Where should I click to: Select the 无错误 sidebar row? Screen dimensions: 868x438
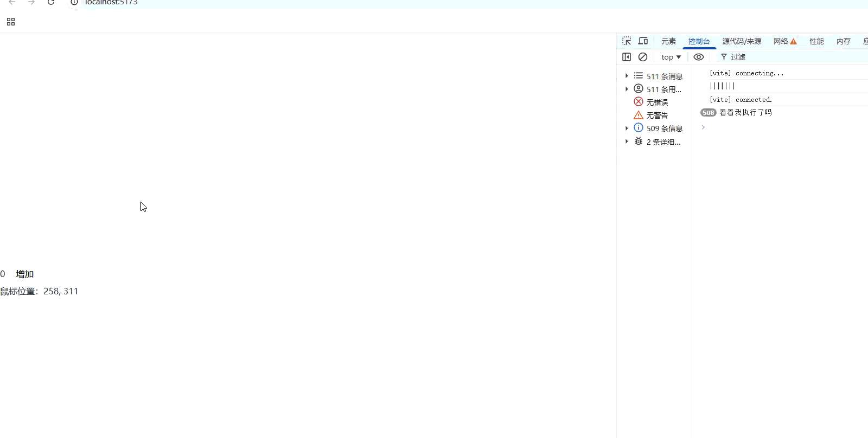(654, 102)
